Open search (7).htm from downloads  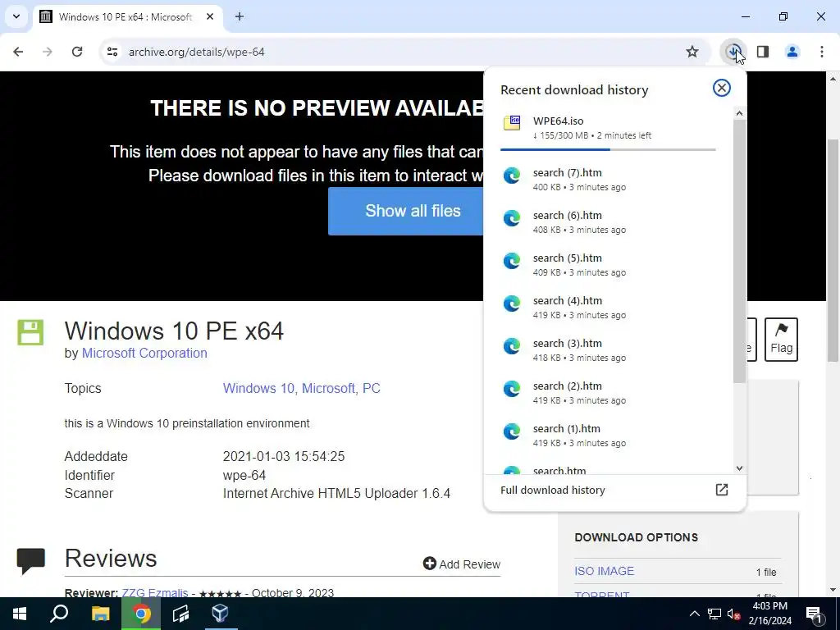[x=608, y=180]
